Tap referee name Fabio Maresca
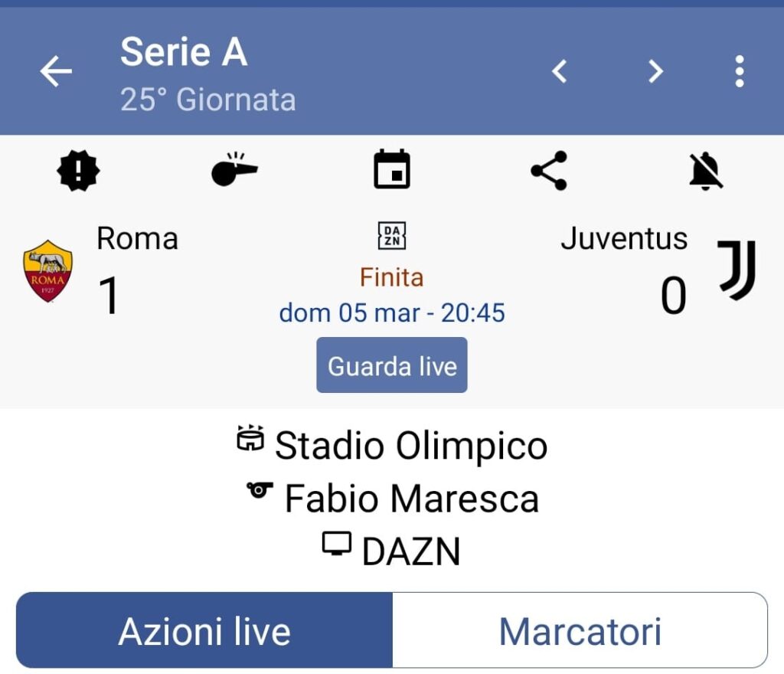Image resolution: width=784 pixels, height=674 pixels. (411, 499)
